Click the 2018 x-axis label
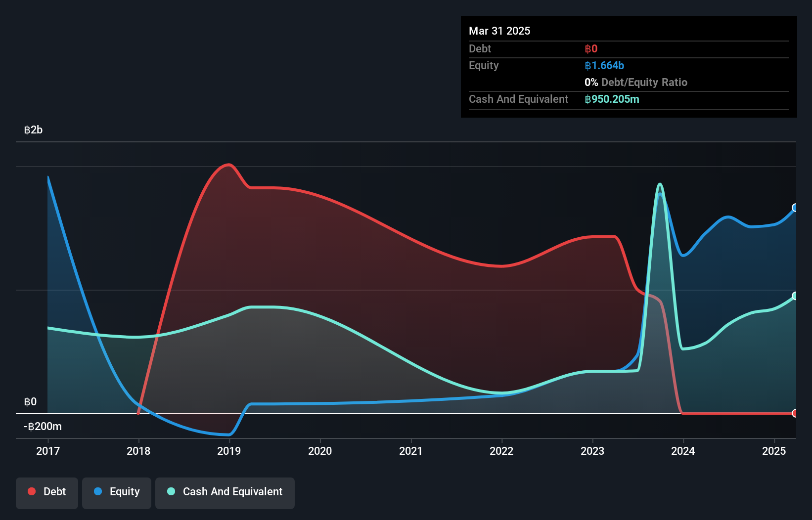 tap(138, 451)
